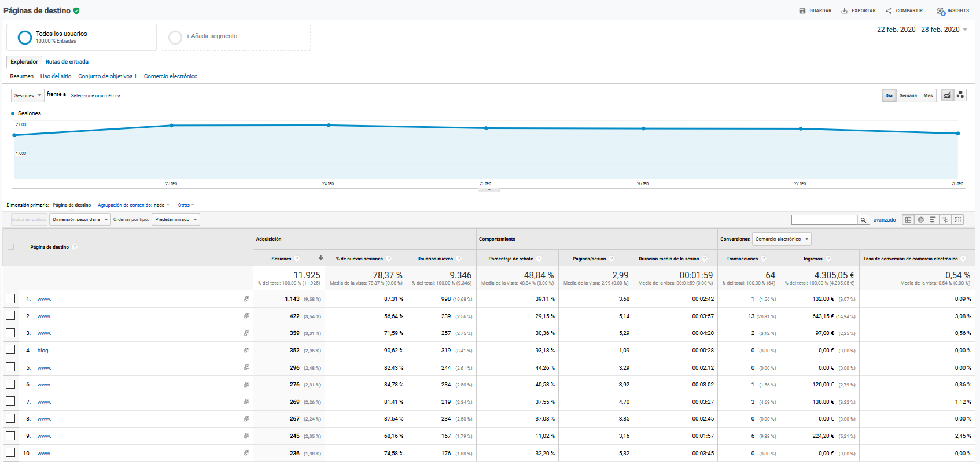Check the row 10 checkbox

coord(10,453)
